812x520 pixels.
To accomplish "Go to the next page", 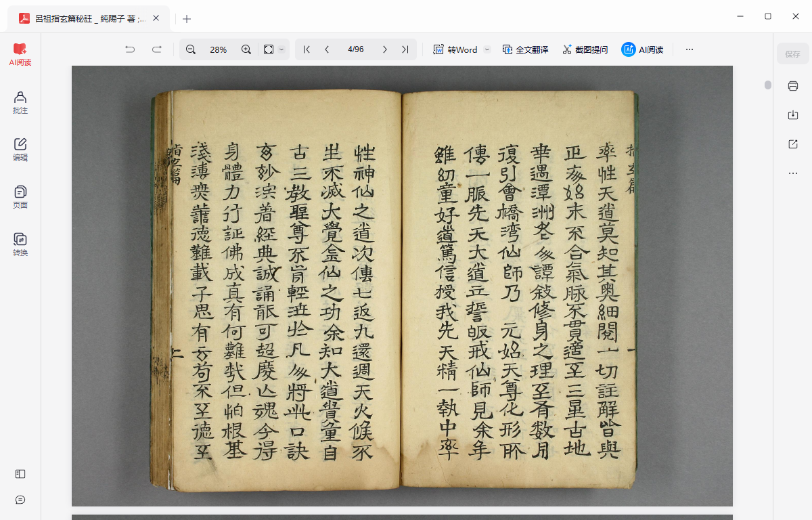I will click(385, 49).
